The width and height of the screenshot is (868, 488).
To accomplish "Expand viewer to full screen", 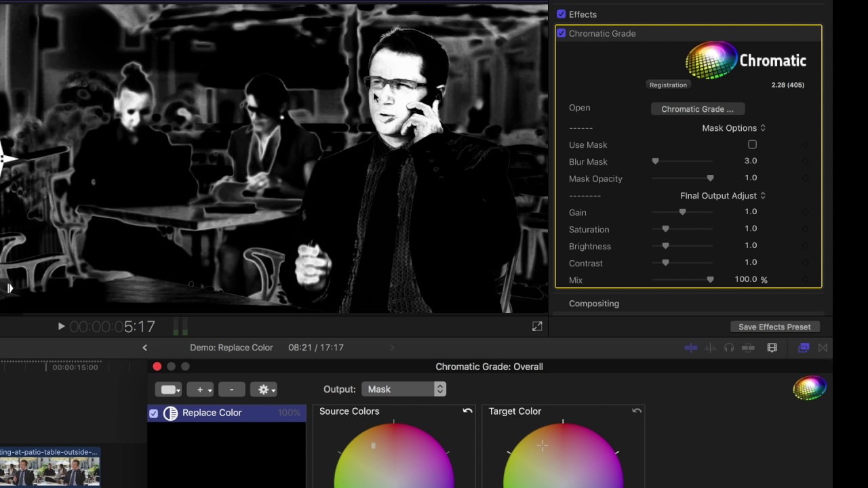I will click(537, 326).
